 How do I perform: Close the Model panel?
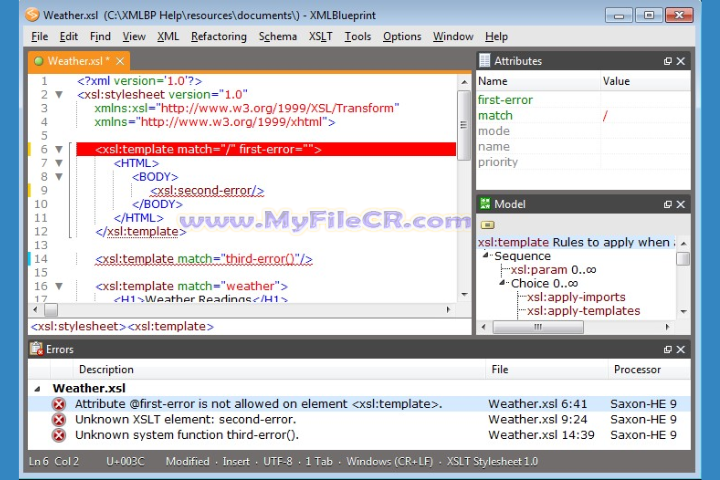[681, 204]
